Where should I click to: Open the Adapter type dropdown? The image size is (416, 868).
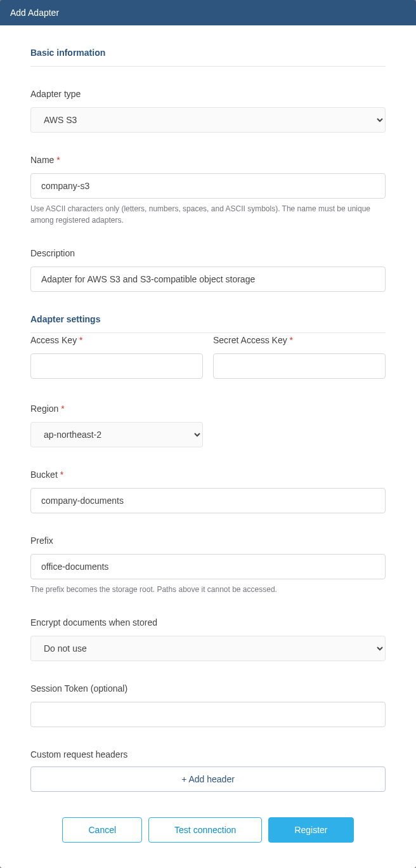click(208, 120)
